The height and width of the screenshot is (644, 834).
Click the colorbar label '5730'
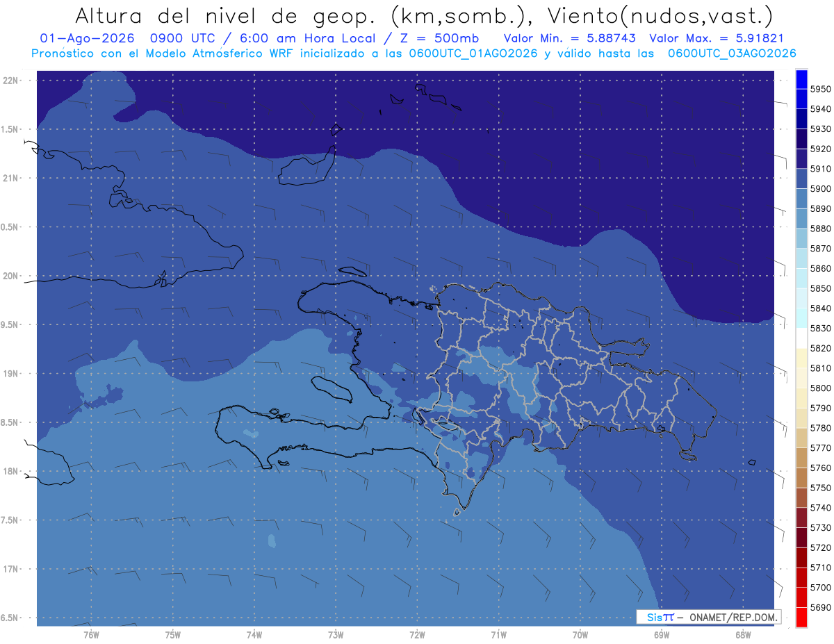click(820, 528)
